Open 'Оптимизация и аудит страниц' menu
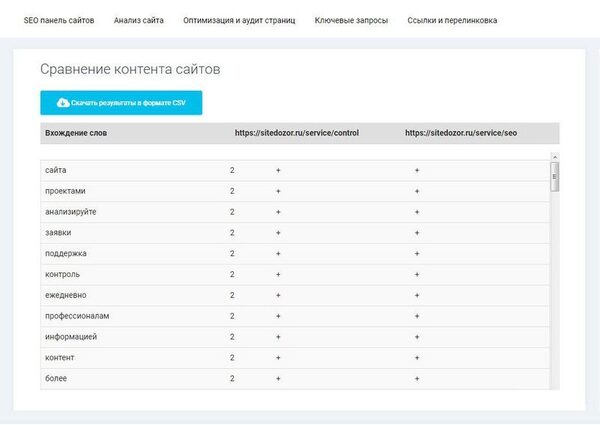Screen dimensions: 600x425 (x=239, y=20)
